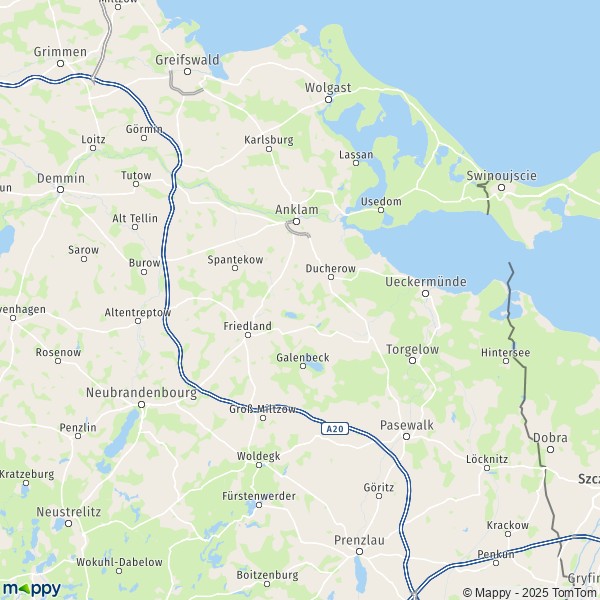Screen dimensions: 600x600
Task: Open the Mappy logo
Action: [x=32, y=590]
